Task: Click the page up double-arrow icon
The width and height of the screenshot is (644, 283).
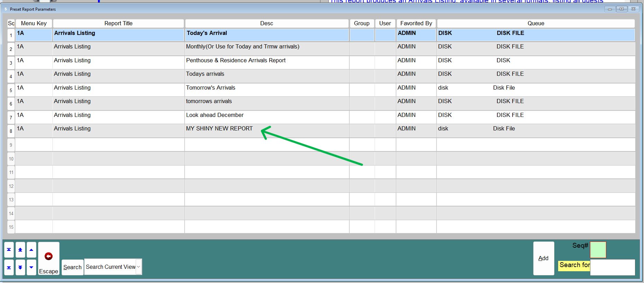Action: 20,250
